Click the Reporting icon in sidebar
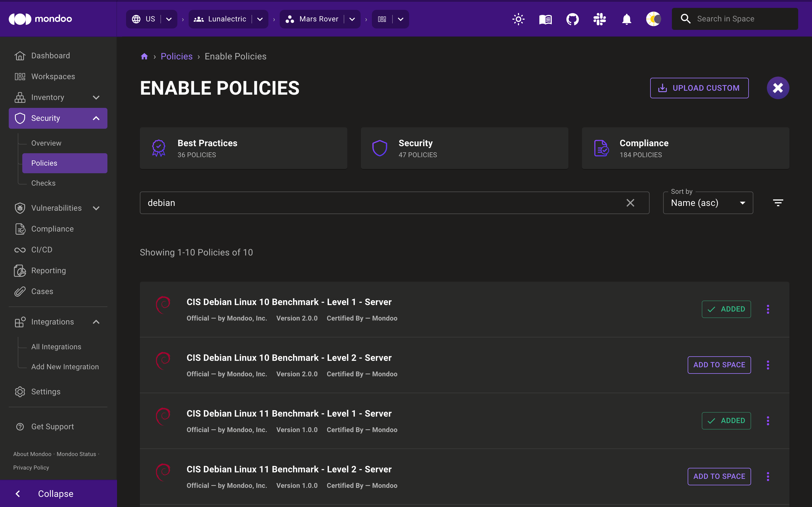The image size is (812, 507). pyautogui.click(x=19, y=270)
